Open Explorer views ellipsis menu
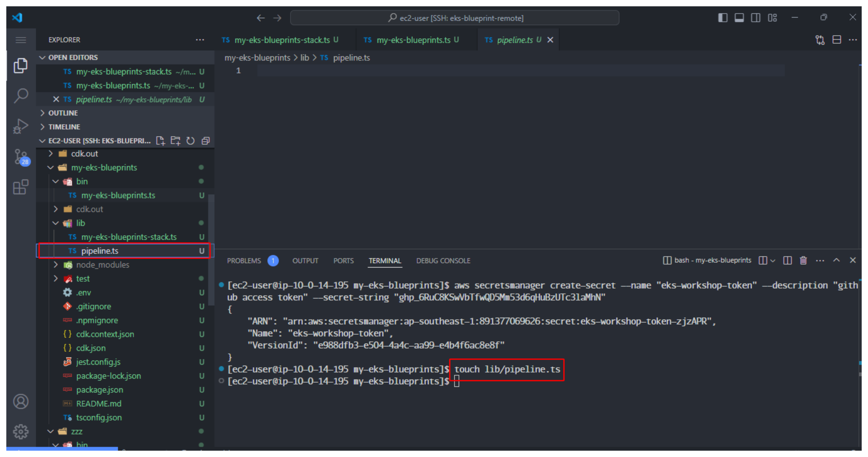Screen dimensions: 868x457 [200, 40]
